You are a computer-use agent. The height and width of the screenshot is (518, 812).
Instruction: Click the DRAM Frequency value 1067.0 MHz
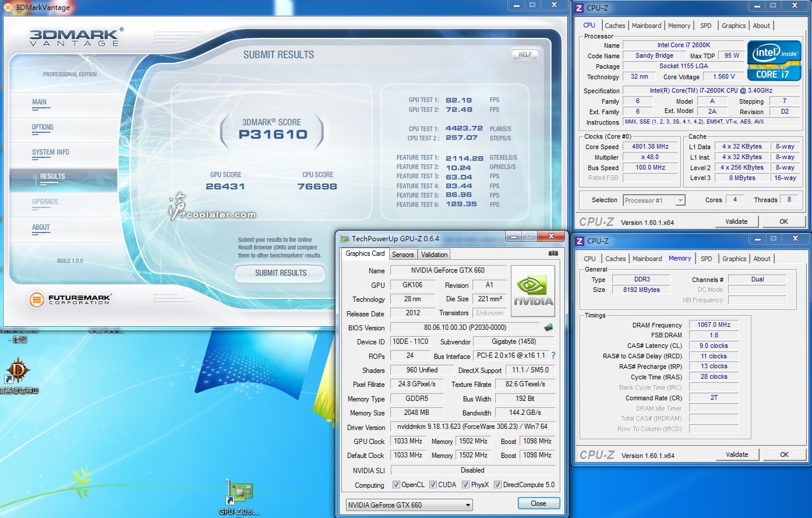click(714, 325)
